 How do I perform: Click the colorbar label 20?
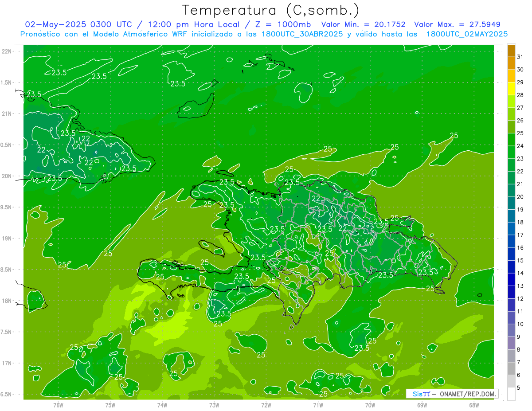[520, 197]
